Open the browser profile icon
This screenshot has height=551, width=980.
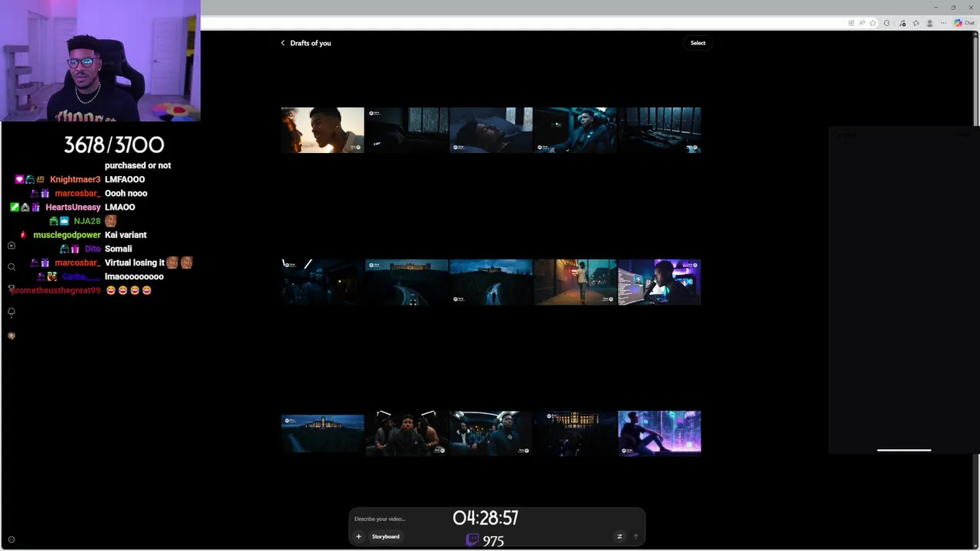click(930, 23)
